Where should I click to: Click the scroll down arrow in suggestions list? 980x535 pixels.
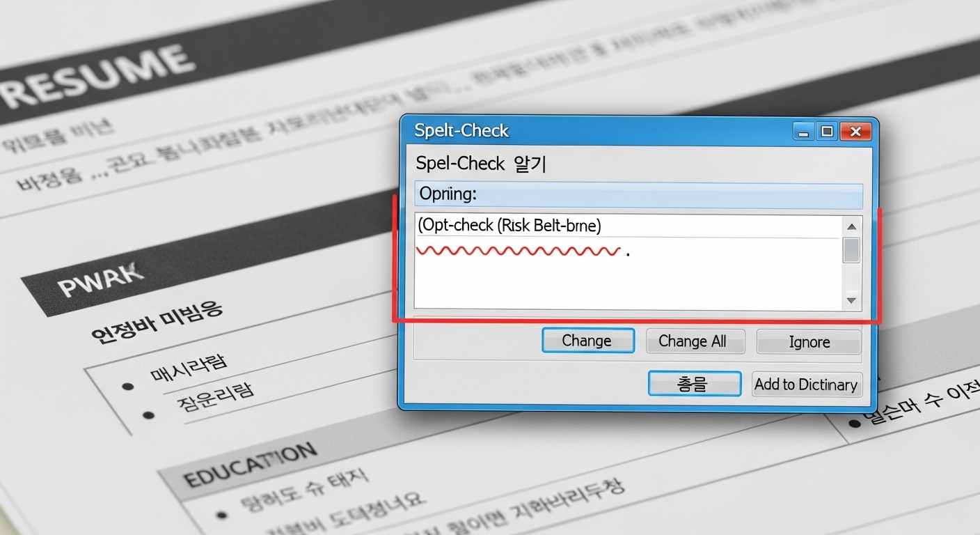(851, 301)
